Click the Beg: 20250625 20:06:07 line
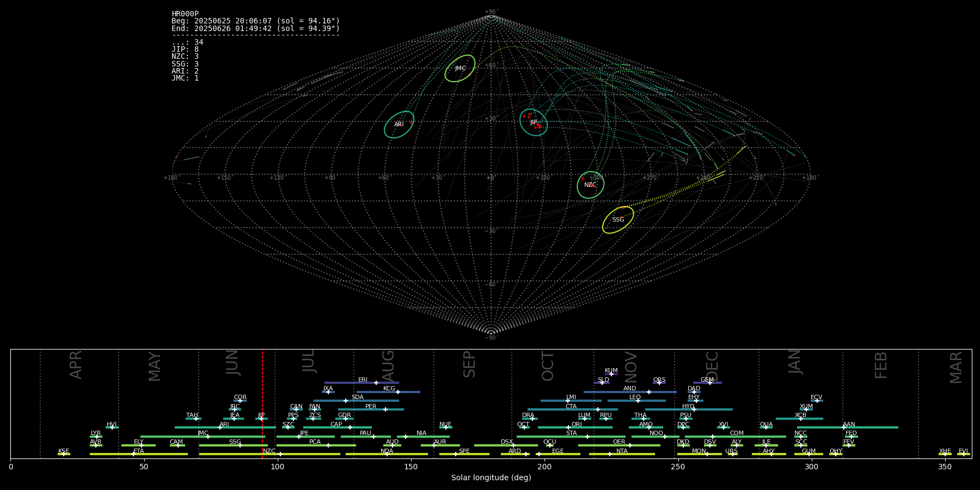The height and width of the screenshot is (490, 980). [255, 21]
